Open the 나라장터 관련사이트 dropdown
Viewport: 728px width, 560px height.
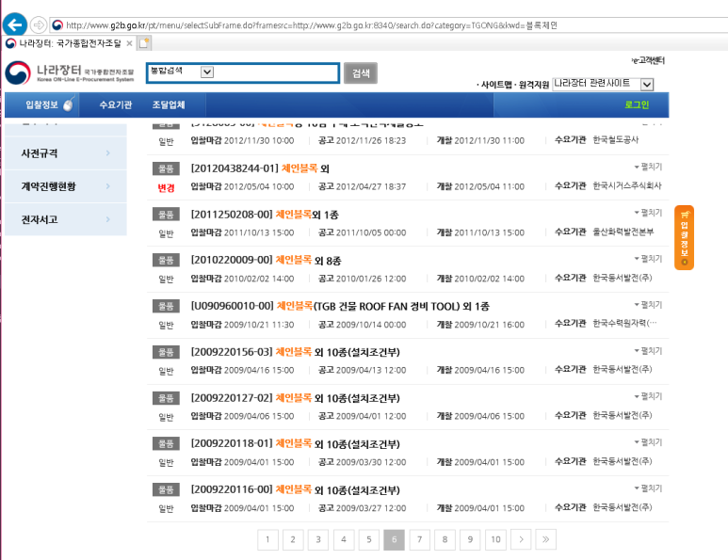pos(646,85)
